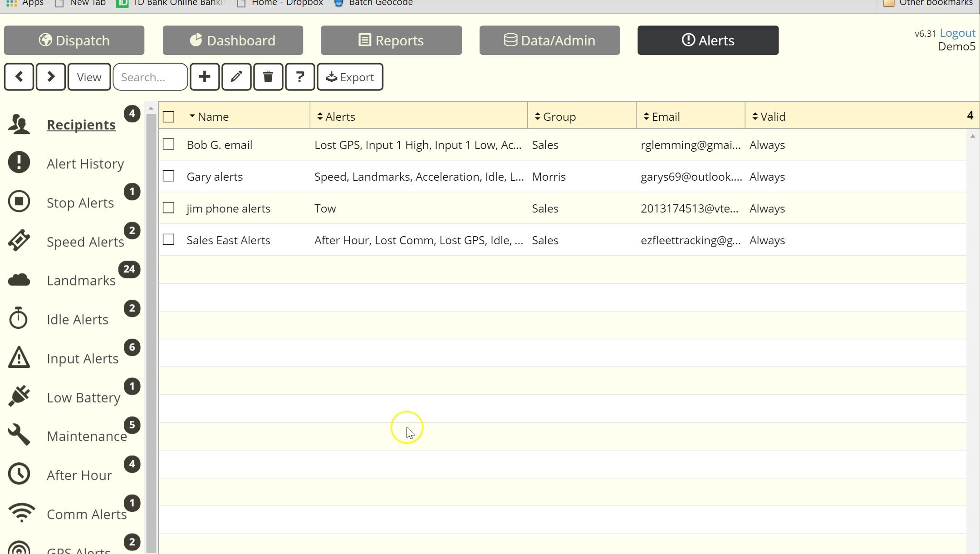Select the Landmarks sidebar item
This screenshot has width=980, height=554.
pos(81,280)
